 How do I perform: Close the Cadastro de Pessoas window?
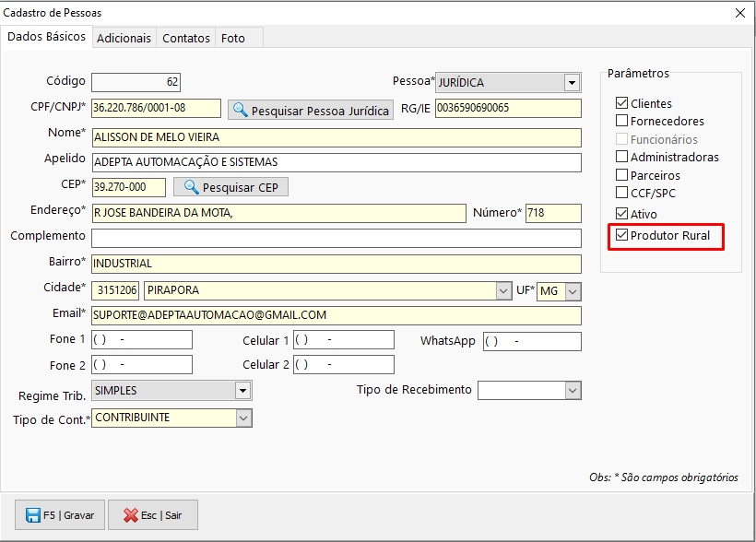point(739,13)
